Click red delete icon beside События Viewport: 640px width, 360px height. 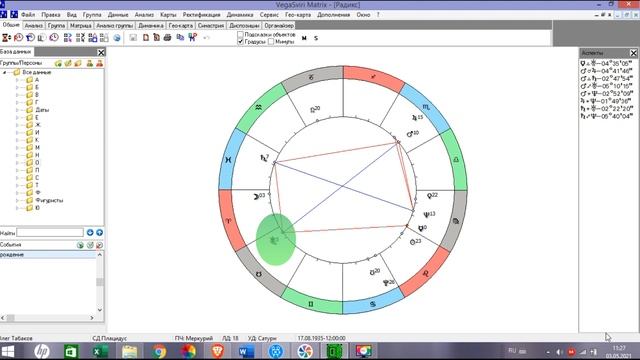(99, 245)
